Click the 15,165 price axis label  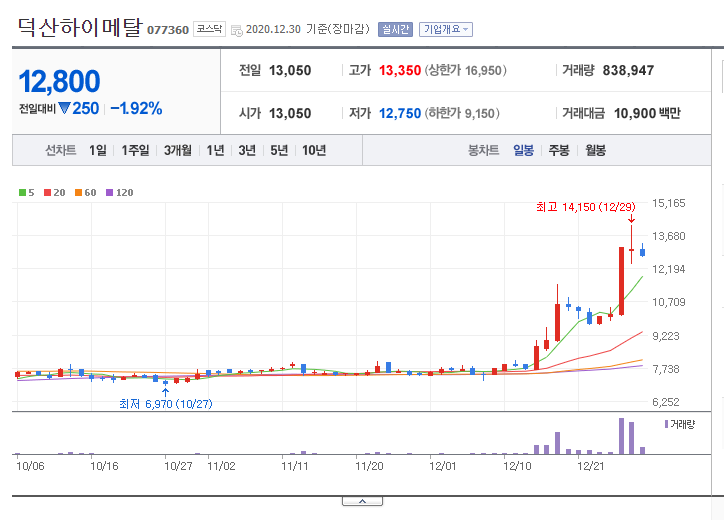coord(669,203)
